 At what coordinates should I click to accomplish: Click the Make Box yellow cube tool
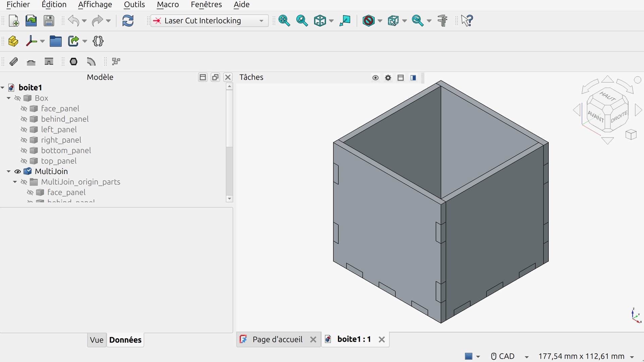[x=13, y=41]
